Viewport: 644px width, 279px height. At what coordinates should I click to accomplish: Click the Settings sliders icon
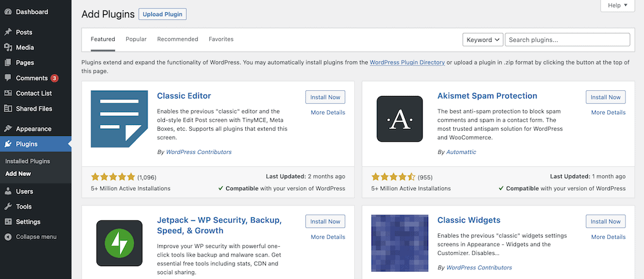pos(8,222)
